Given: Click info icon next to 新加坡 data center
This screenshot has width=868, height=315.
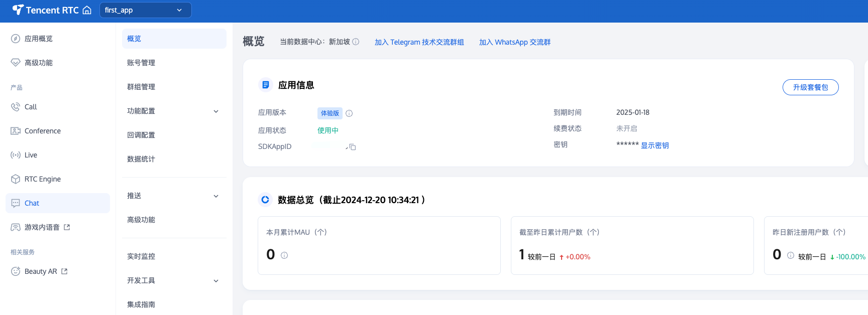Looking at the screenshot, I should click(356, 42).
